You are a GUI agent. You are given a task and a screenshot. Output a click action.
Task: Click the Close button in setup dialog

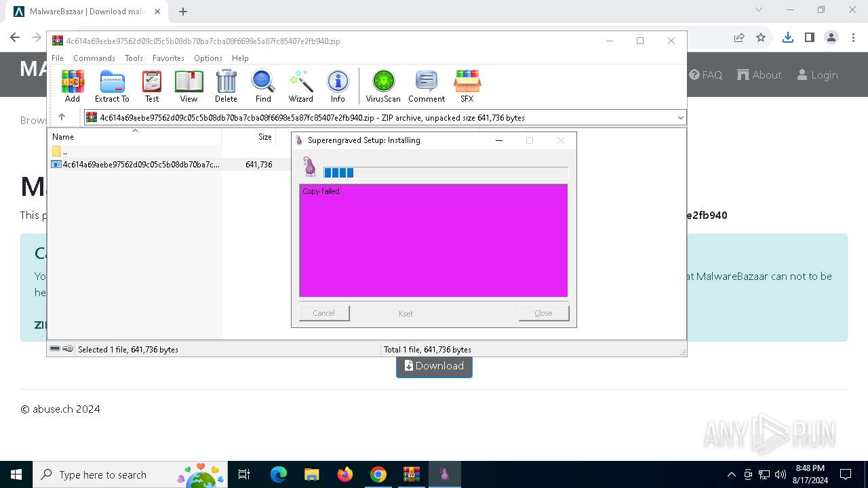[544, 313]
